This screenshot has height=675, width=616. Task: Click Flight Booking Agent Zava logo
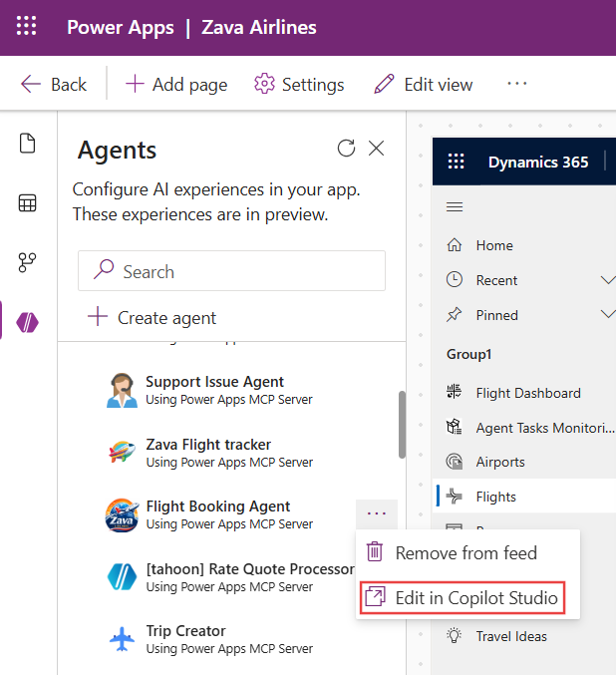point(123,514)
